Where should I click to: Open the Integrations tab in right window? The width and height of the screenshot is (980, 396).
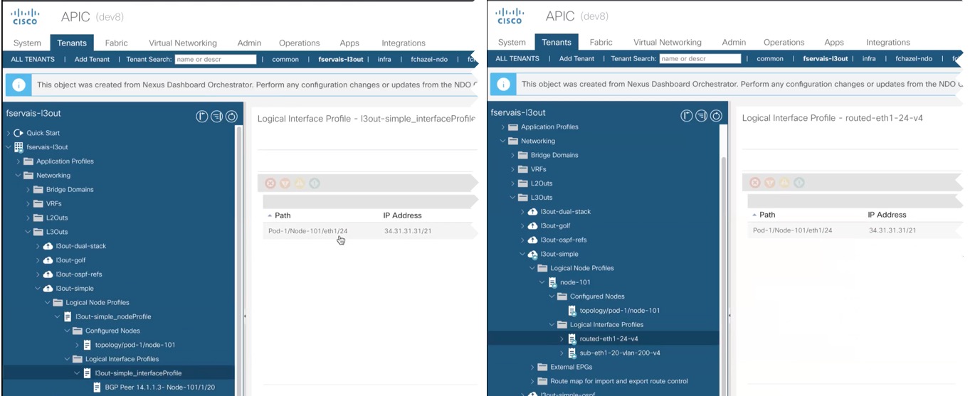[x=888, y=42]
